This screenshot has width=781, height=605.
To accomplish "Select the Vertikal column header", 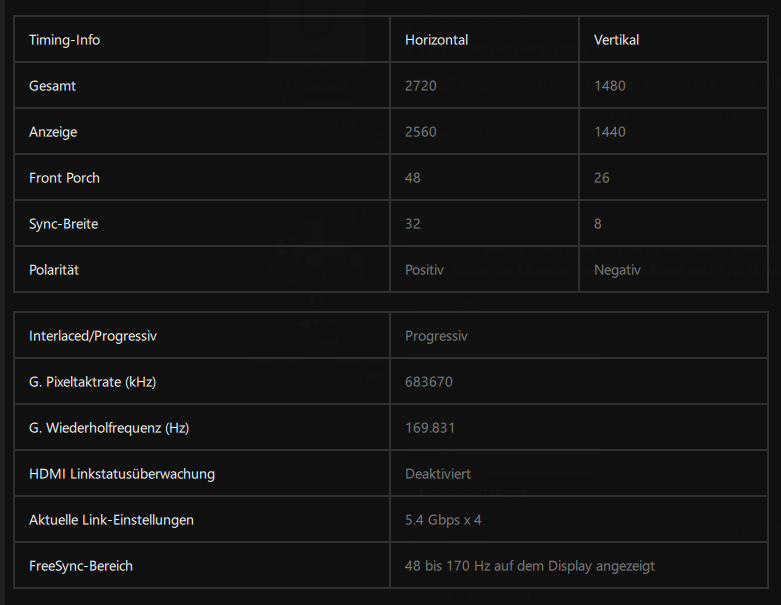I will click(x=616, y=40).
